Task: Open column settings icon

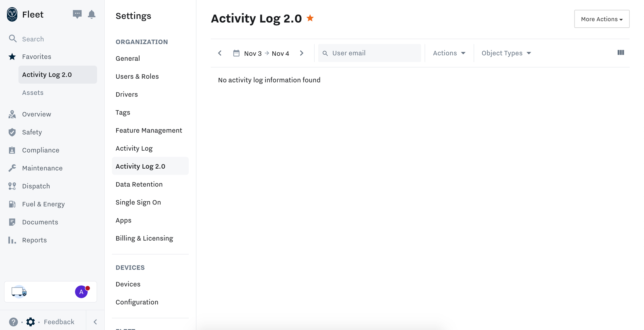Action: (x=620, y=53)
